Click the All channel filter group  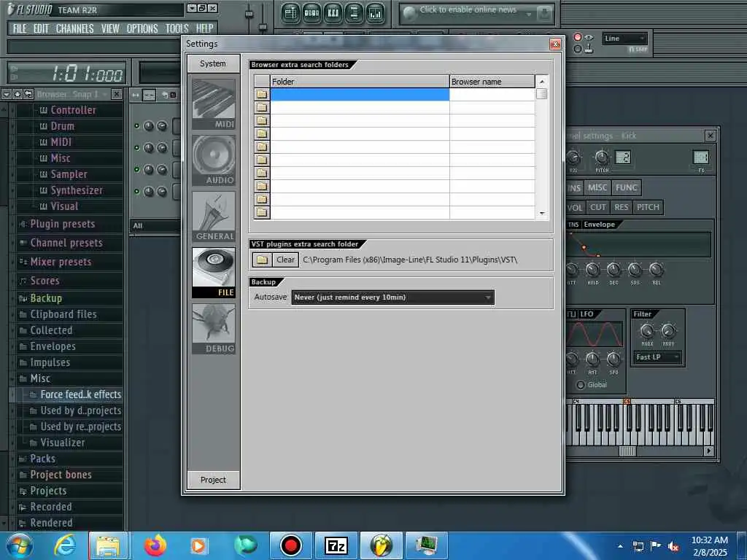coord(155,226)
